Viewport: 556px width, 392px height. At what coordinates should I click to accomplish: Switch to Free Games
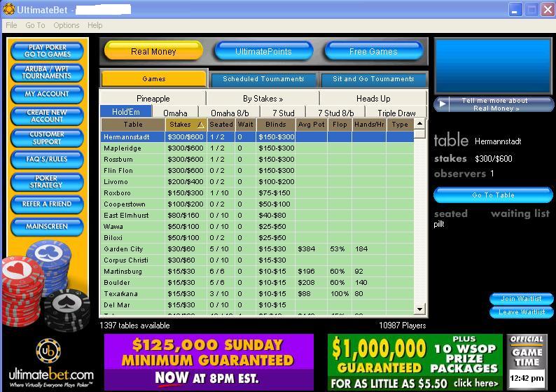pos(373,51)
